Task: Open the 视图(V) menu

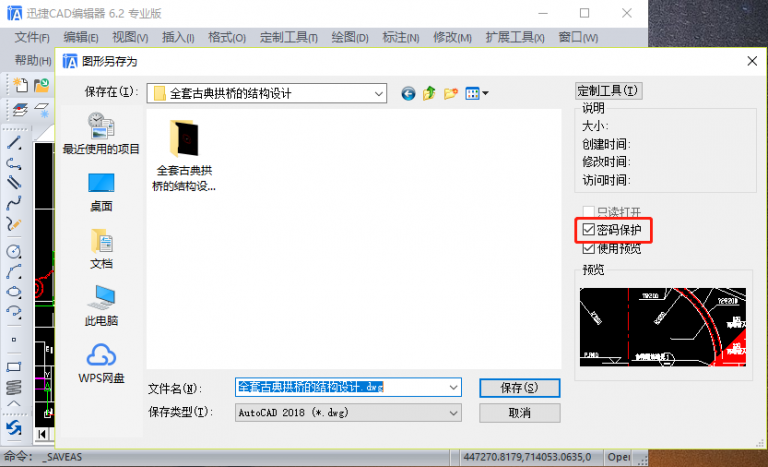Action: click(x=130, y=37)
